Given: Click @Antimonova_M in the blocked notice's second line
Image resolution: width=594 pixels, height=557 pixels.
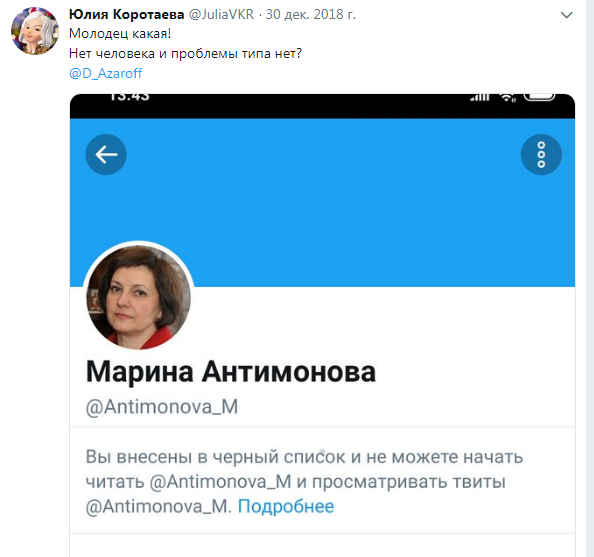Looking at the screenshot, I should tap(220, 482).
